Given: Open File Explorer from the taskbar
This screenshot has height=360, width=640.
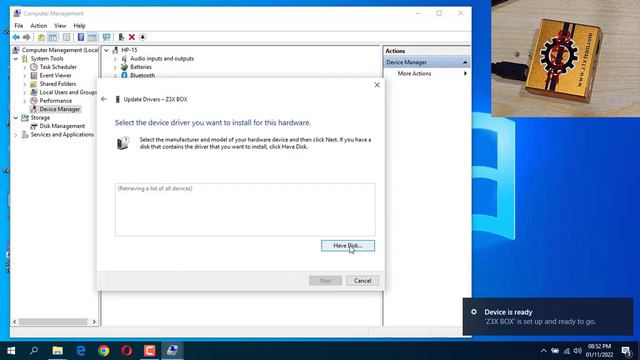Looking at the screenshot, I should (x=58, y=351).
